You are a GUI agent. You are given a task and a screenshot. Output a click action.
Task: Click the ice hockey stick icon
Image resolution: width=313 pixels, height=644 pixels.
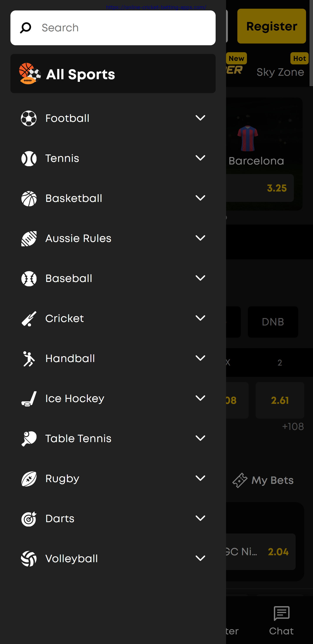point(29,399)
